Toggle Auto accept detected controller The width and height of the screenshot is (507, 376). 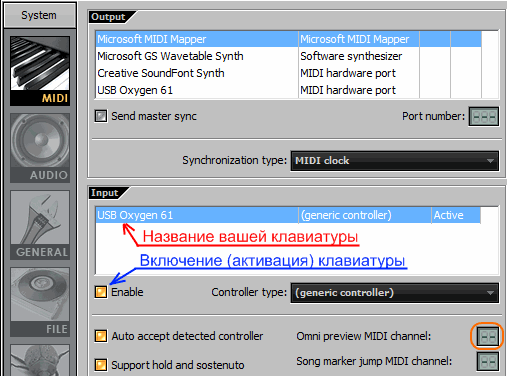pyautogui.click(x=101, y=336)
